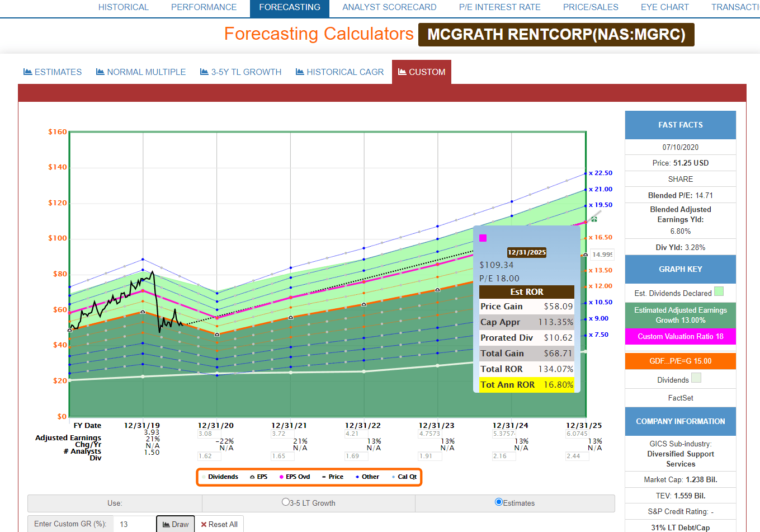The height and width of the screenshot is (532, 760).
Task: Click the Tot Ann ROR 16.80% row
Action: click(527, 385)
